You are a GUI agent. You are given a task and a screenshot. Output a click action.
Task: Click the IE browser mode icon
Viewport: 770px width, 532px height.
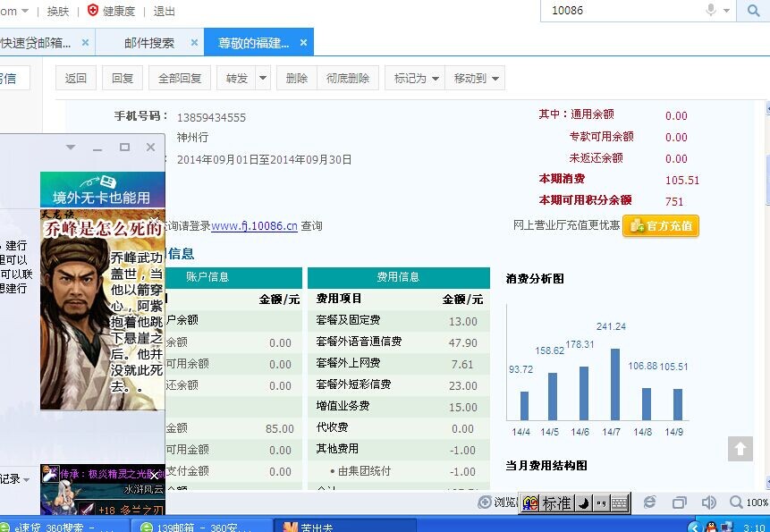(650, 502)
